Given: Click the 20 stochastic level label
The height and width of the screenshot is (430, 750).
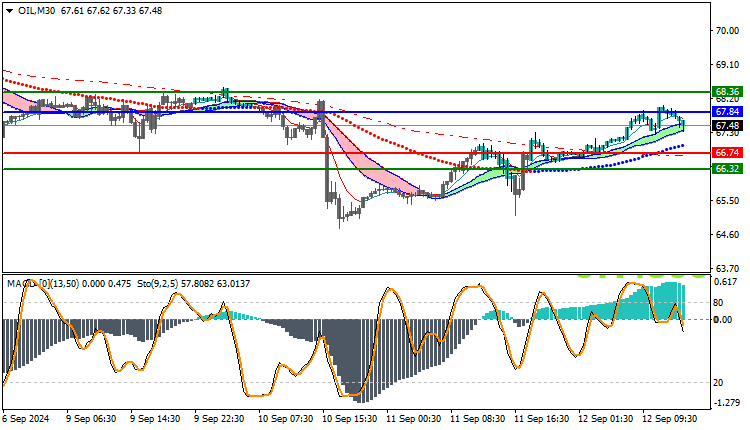Looking at the screenshot, I should 718,383.
